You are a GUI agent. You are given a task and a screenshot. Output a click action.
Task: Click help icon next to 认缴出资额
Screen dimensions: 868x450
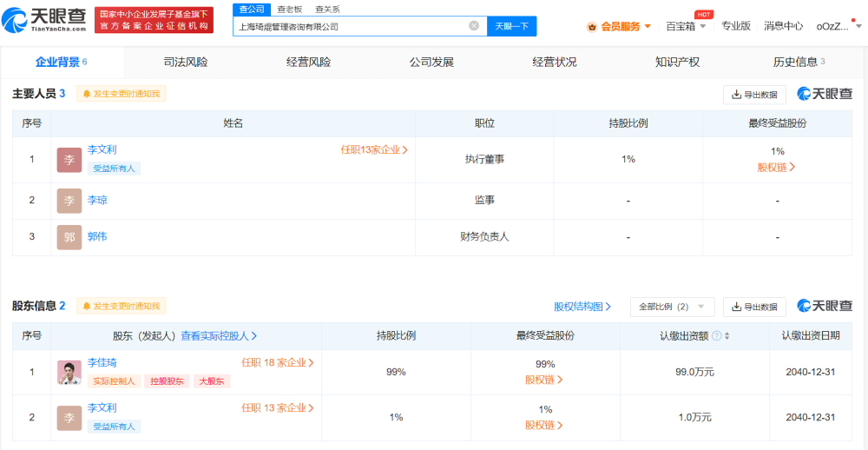click(717, 336)
